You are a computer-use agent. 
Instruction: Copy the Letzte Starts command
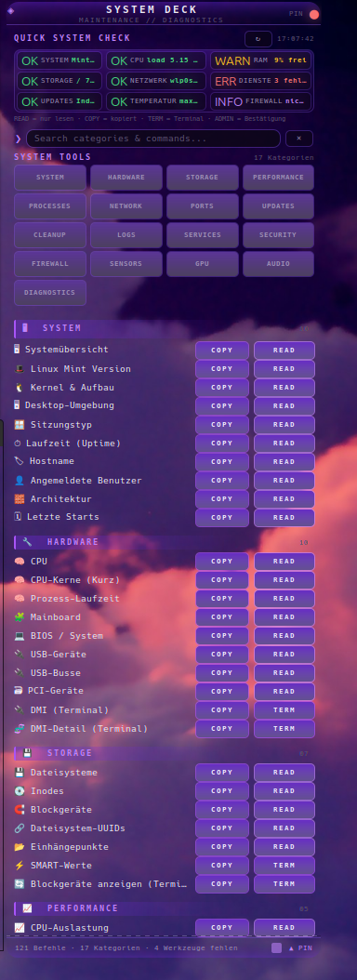pos(222,518)
